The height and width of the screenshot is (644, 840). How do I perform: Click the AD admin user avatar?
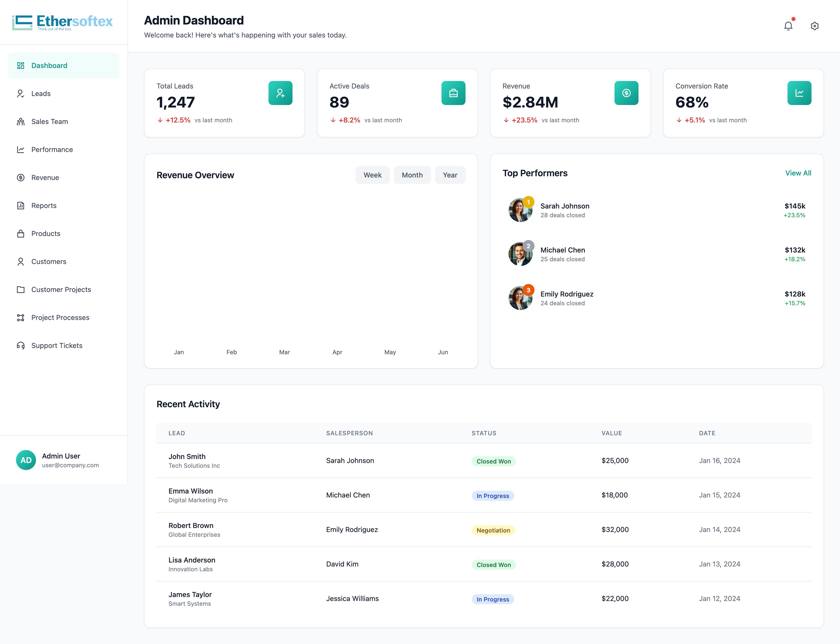(x=26, y=460)
